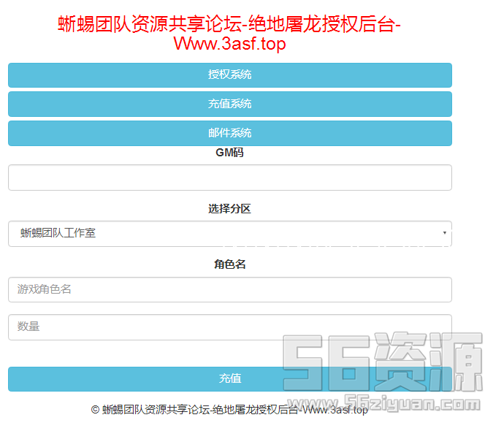
Task: Click the footer copyright text
Action: pos(229,410)
